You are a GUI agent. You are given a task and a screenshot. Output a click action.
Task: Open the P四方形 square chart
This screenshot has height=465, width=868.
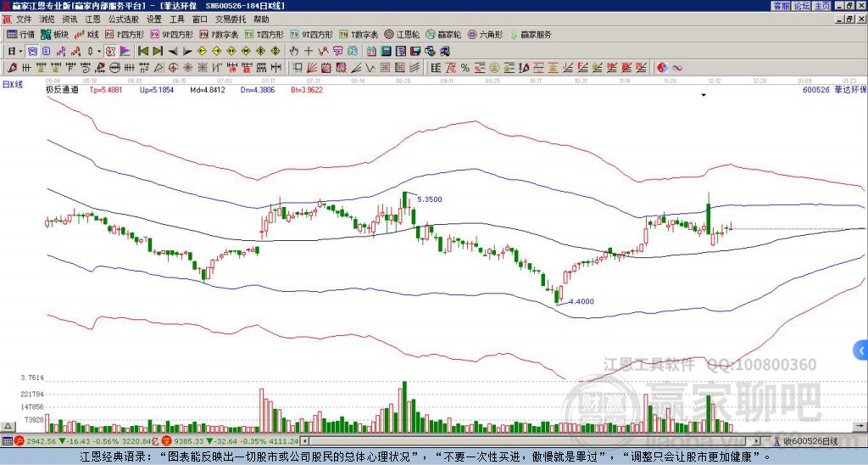tap(125, 34)
